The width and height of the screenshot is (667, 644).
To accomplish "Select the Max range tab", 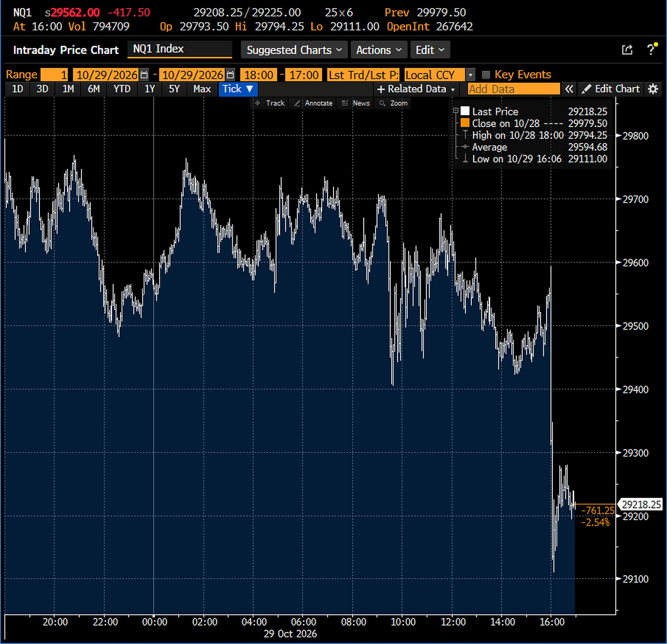I will (x=202, y=89).
